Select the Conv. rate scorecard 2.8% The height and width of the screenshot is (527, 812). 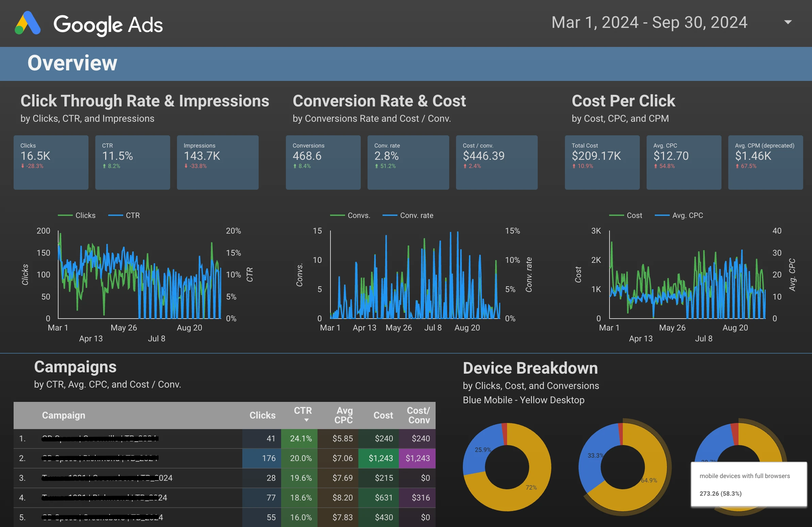click(408, 163)
